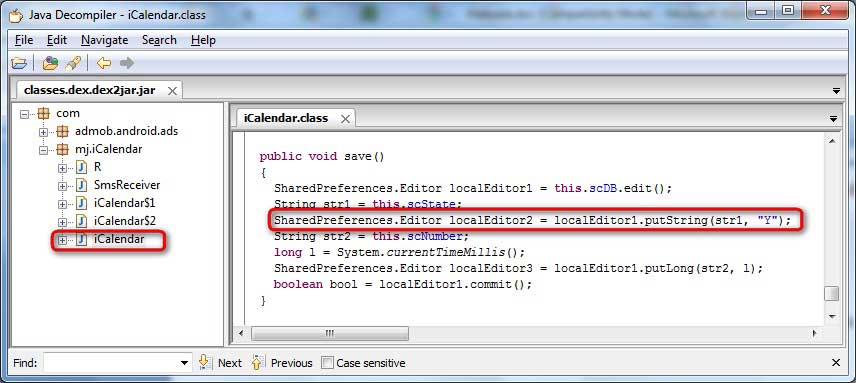Viewport: 856px width, 383px height.
Task: Go back with the Backward arrow icon
Action: click(104, 63)
